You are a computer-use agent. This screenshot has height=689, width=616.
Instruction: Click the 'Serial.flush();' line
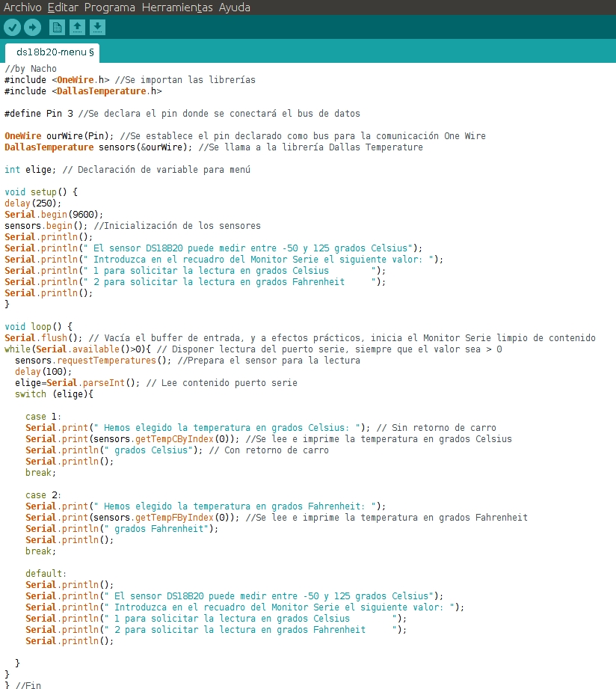click(x=300, y=338)
